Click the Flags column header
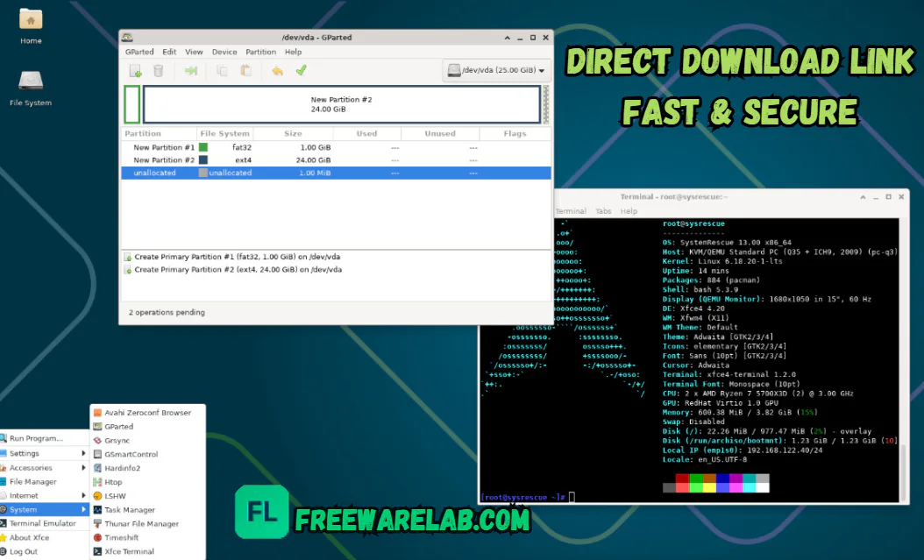 [x=515, y=134]
